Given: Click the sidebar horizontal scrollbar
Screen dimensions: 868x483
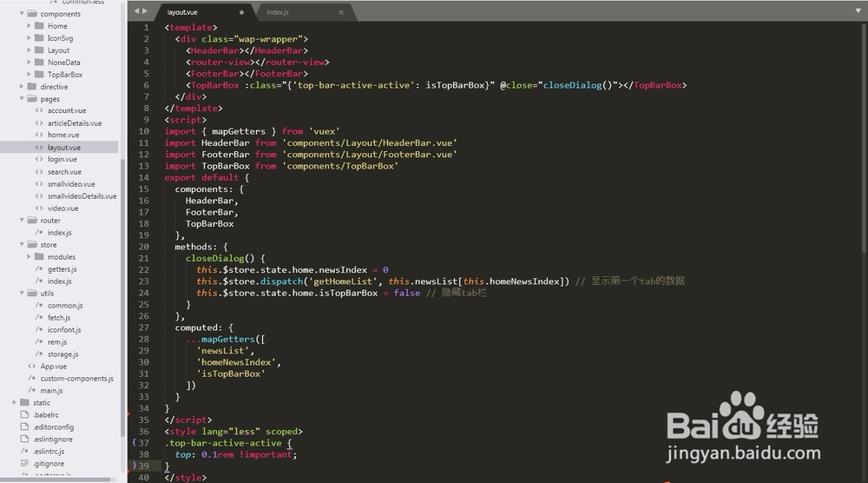Looking at the screenshot, I should point(56,480).
